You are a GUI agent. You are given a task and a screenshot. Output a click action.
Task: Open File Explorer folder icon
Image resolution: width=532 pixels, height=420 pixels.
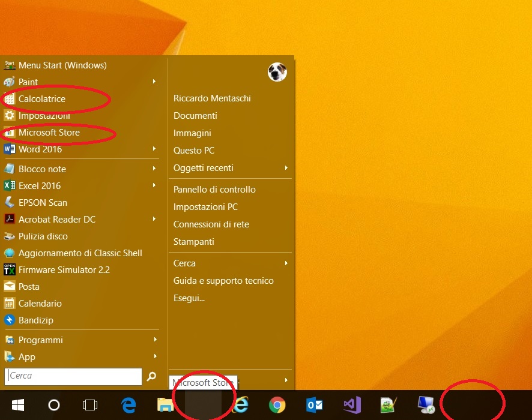click(165, 405)
